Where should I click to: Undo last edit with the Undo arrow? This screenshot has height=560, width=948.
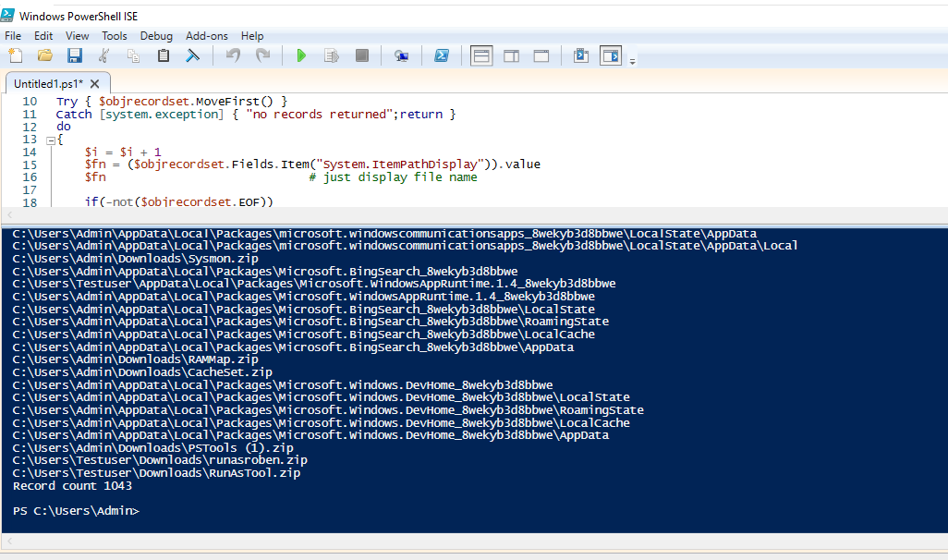click(233, 56)
